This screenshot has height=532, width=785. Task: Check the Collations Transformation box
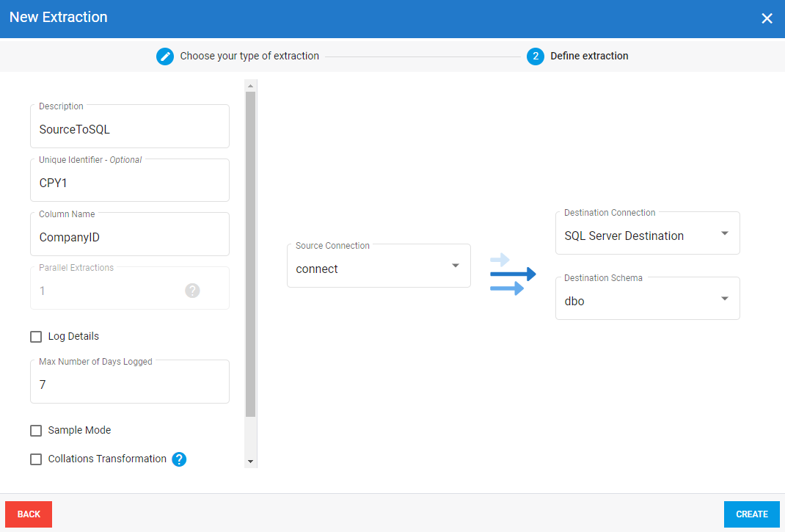coord(36,459)
